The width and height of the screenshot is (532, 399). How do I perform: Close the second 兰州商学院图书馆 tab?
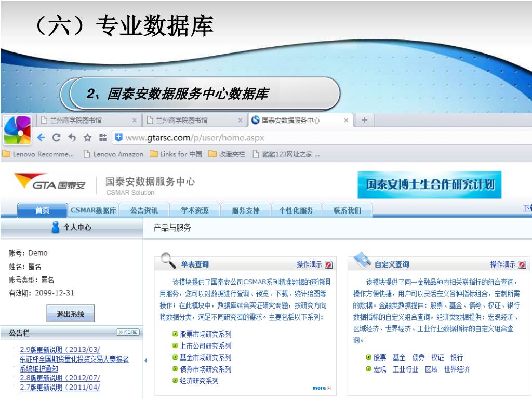240,121
